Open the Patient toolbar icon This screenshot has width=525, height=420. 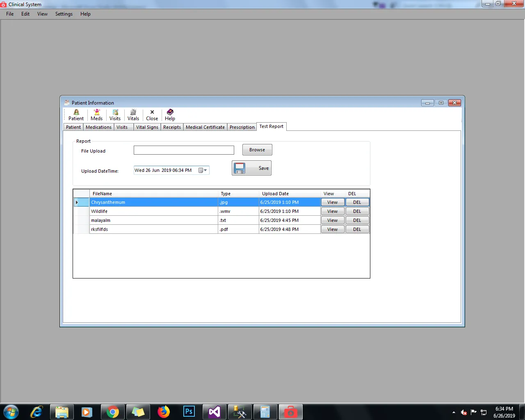[x=76, y=115]
